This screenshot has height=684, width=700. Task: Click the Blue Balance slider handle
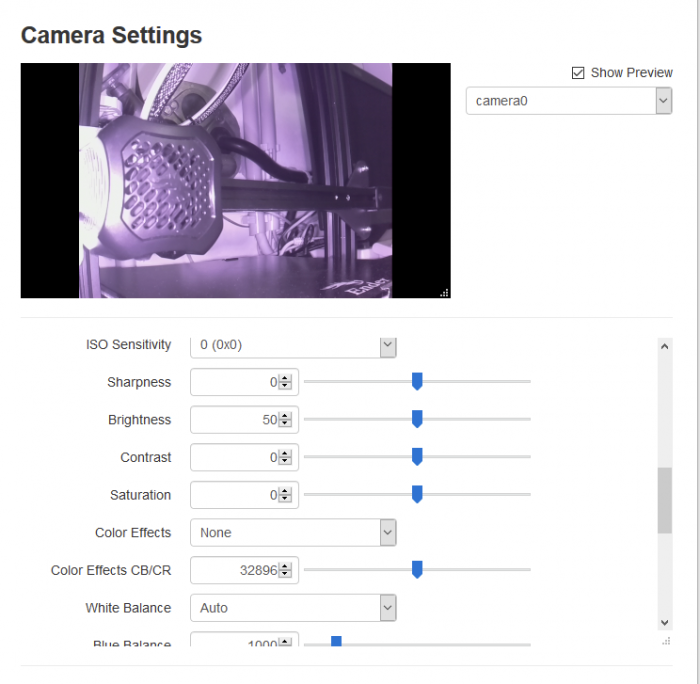336,641
